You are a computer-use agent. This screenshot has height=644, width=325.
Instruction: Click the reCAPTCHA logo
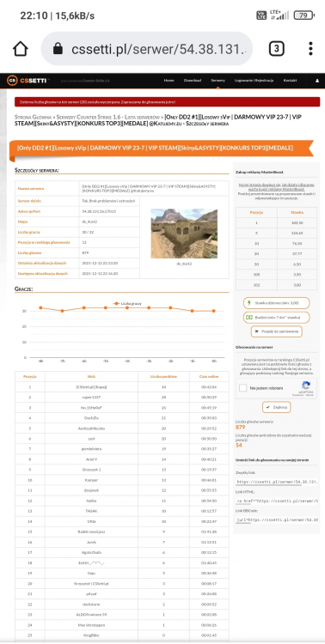[x=306, y=386]
